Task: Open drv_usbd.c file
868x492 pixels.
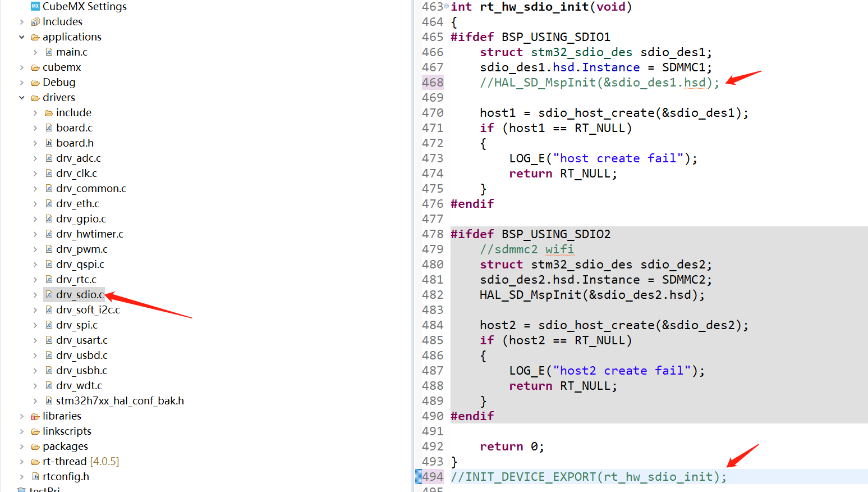Action: tap(82, 356)
